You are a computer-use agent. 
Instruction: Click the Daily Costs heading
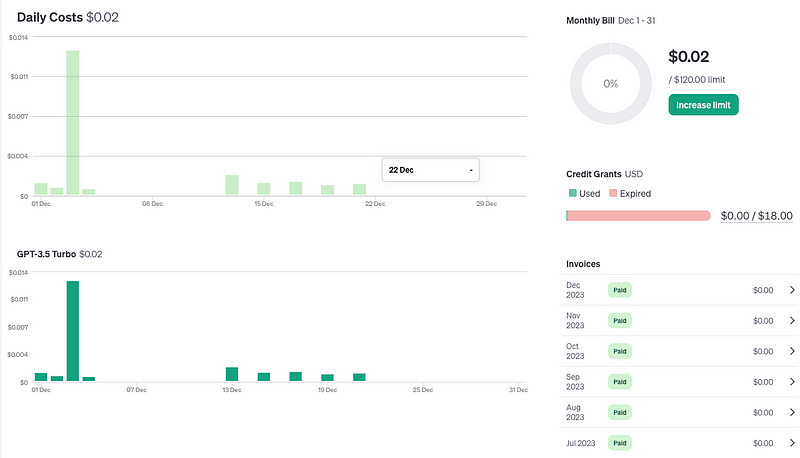(49, 17)
